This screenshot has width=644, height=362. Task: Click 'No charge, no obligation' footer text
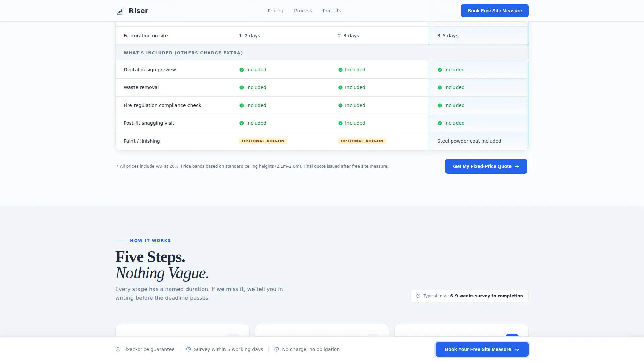tap(311, 349)
